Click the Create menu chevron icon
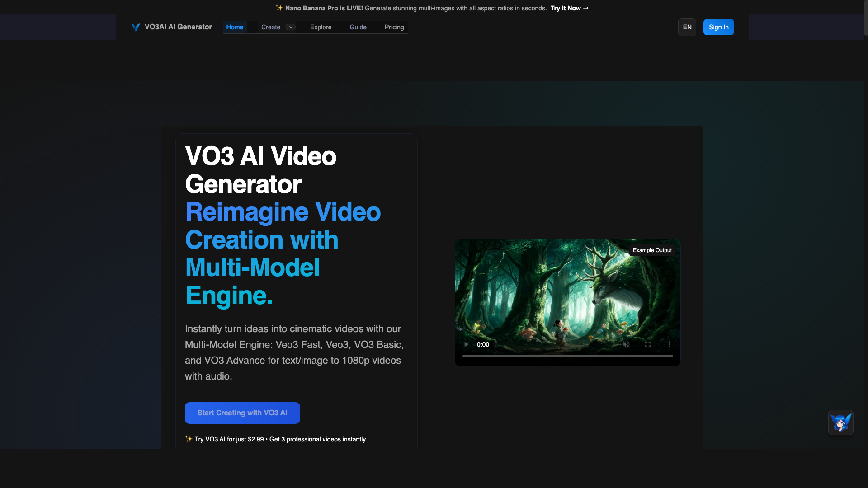This screenshot has width=868, height=488. [x=291, y=27]
